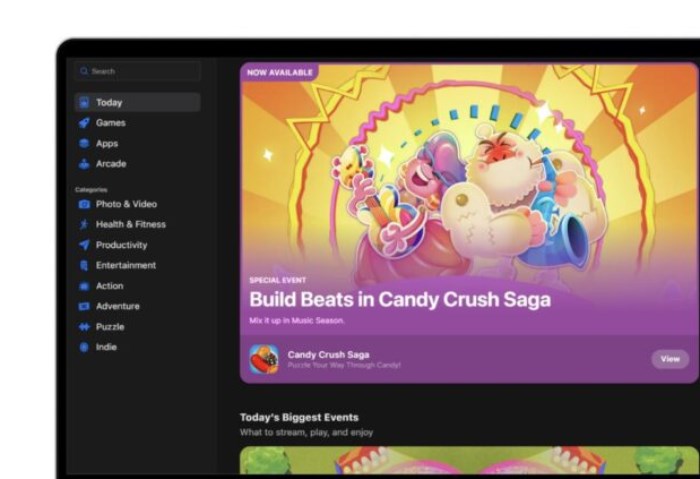Viewport: 700px width, 479px height.
Task: Click the NOW AVAILABLE badge
Action: click(279, 72)
